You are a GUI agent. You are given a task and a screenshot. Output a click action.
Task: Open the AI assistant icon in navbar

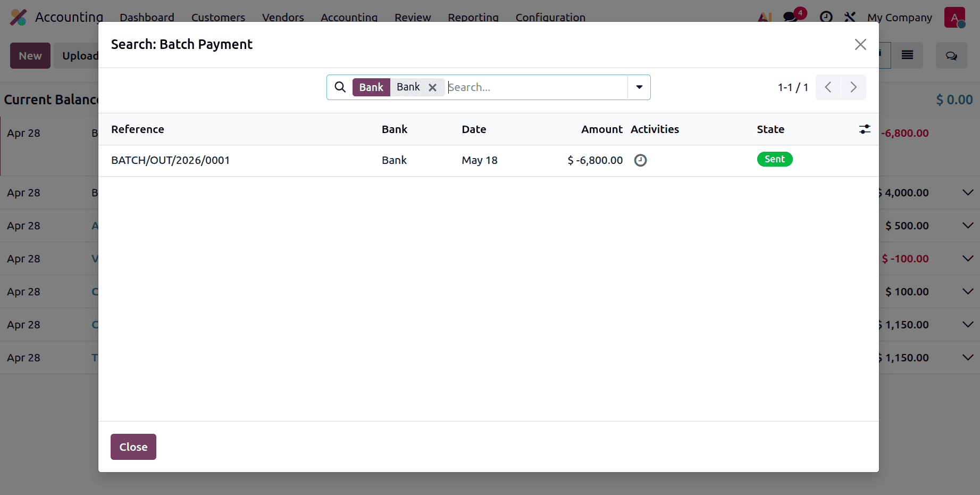[765, 17]
